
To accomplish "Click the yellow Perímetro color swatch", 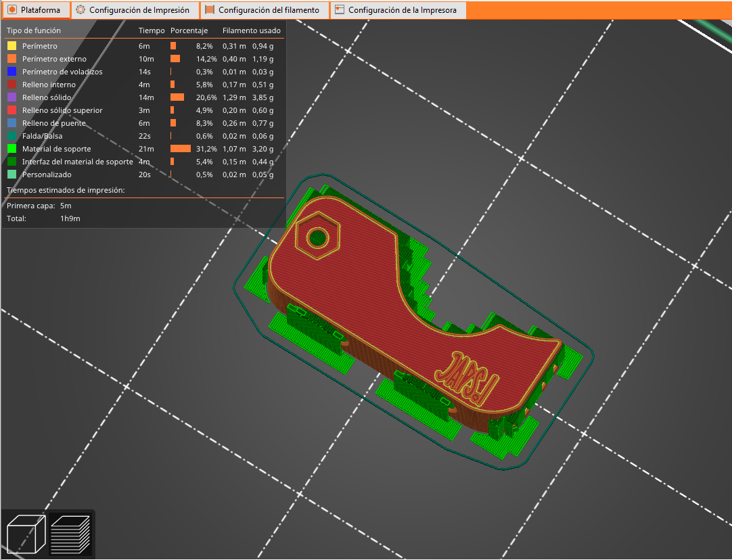I will pyautogui.click(x=12, y=46).
